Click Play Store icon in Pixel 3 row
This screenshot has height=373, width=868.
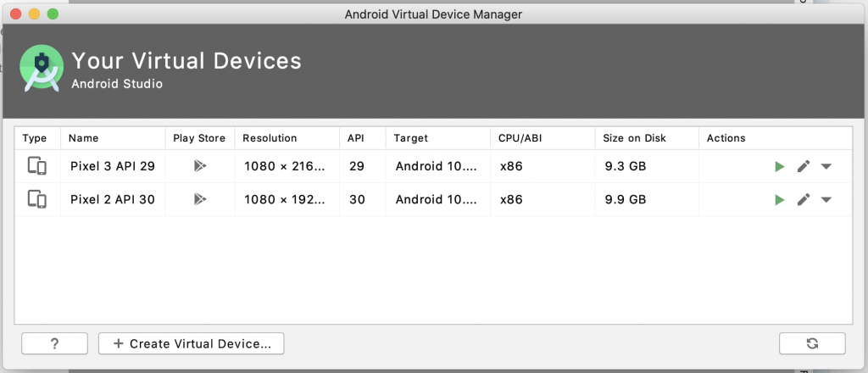[200, 166]
